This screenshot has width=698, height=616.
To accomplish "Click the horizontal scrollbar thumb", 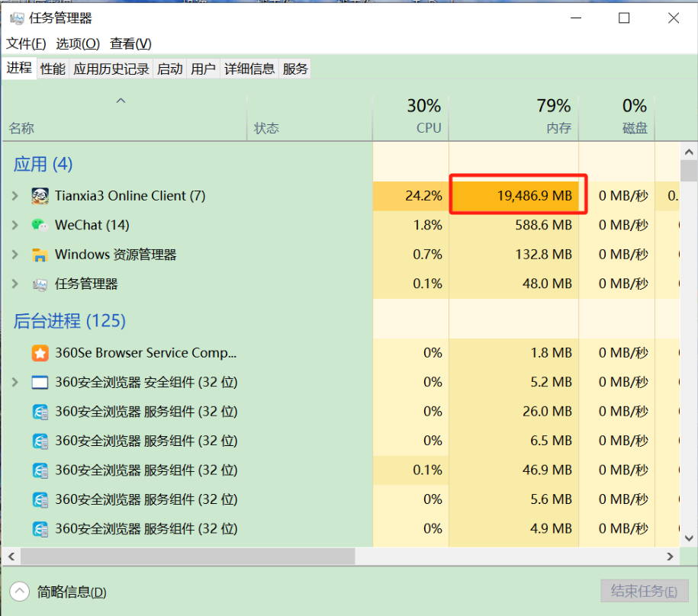I will (x=188, y=557).
